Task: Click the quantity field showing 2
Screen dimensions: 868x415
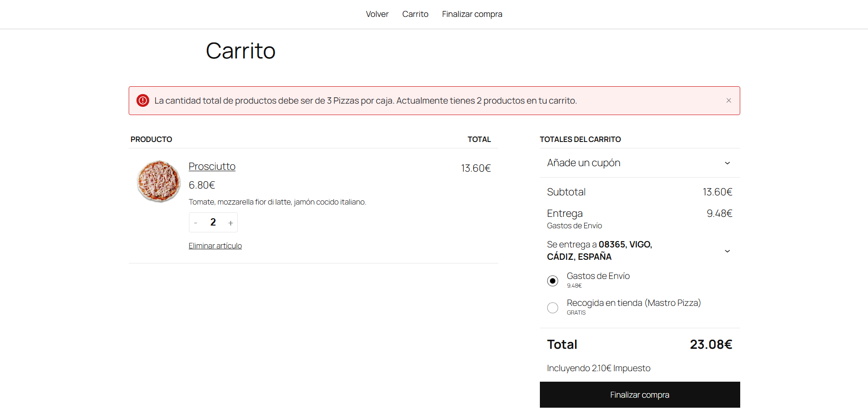Action: pos(213,222)
